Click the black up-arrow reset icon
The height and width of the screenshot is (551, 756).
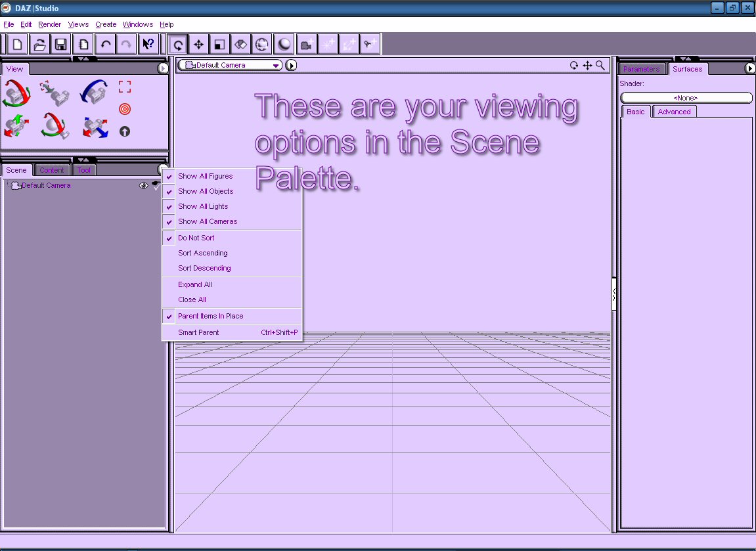pyautogui.click(x=125, y=131)
